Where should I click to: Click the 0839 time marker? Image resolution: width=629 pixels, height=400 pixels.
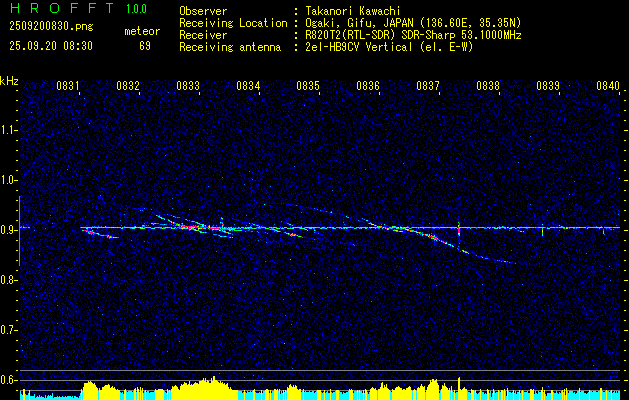(548, 85)
